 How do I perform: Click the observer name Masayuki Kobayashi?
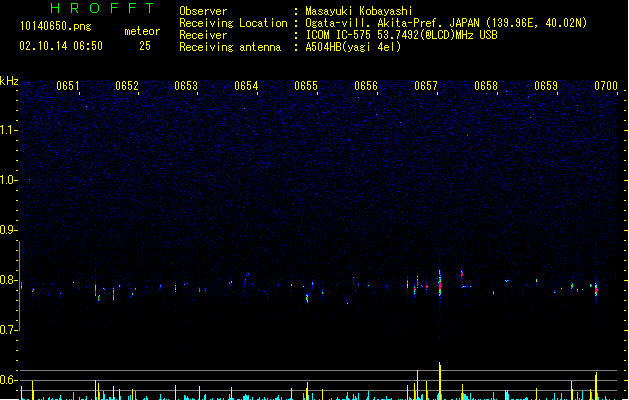(359, 11)
